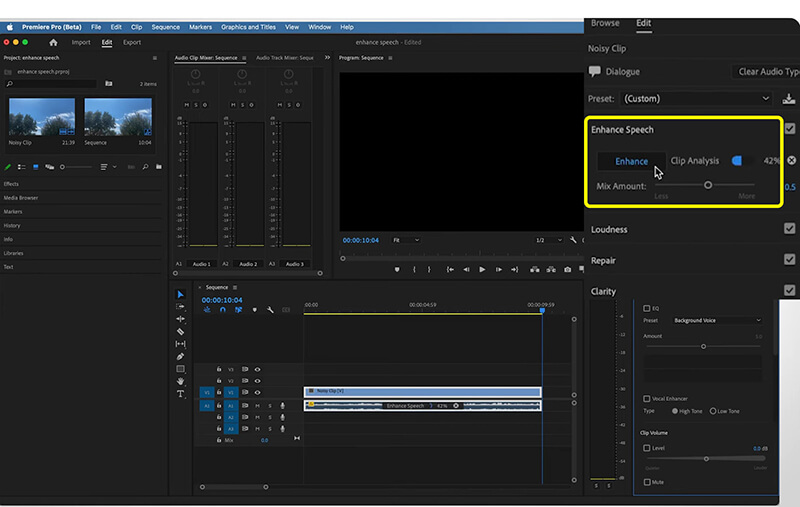Click the find magnifier icon in project panel footer
The height and width of the screenshot is (507, 800).
pyautogui.click(x=145, y=167)
